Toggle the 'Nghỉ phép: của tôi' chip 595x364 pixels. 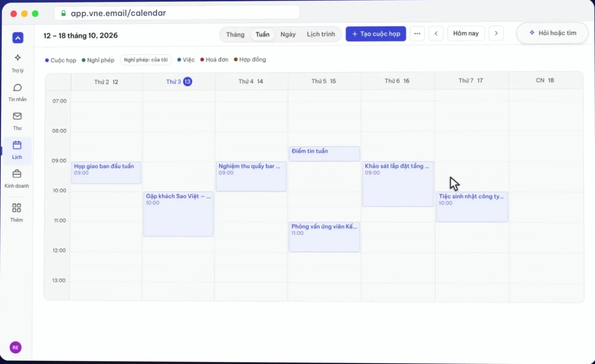[x=146, y=60]
